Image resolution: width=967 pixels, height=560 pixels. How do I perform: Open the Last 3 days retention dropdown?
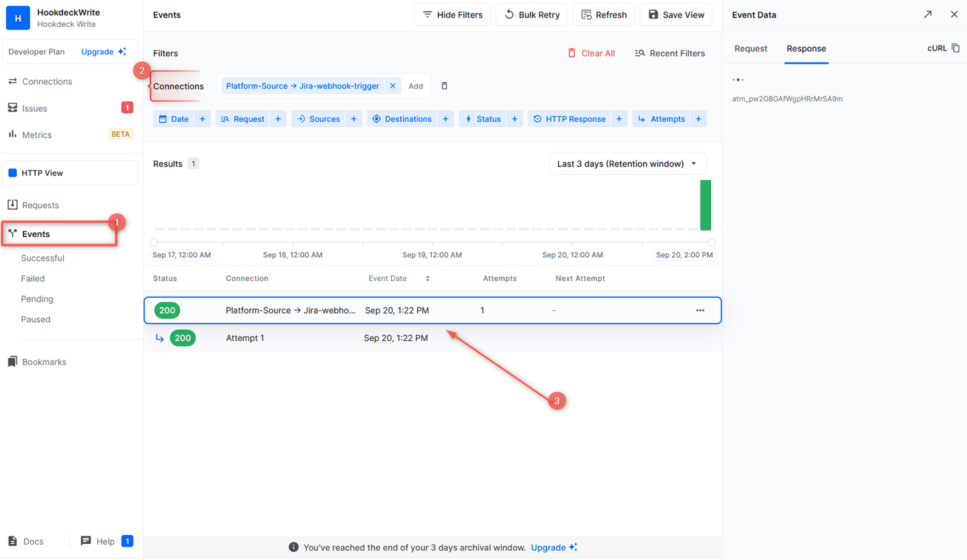coord(627,162)
